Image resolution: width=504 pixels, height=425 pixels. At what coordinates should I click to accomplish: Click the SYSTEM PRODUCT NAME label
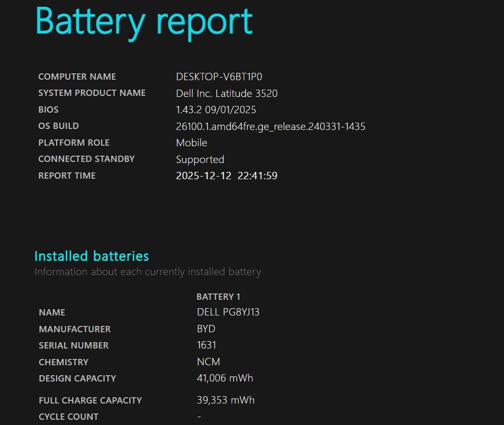[x=92, y=93]
